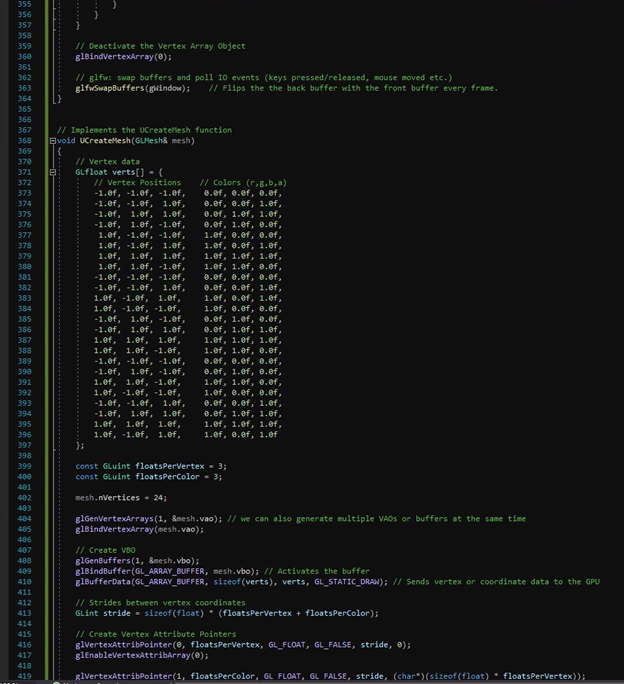Click the '// Vertex data' comment
This screenshot has height=684, width=624.
[x=107, y=161]
